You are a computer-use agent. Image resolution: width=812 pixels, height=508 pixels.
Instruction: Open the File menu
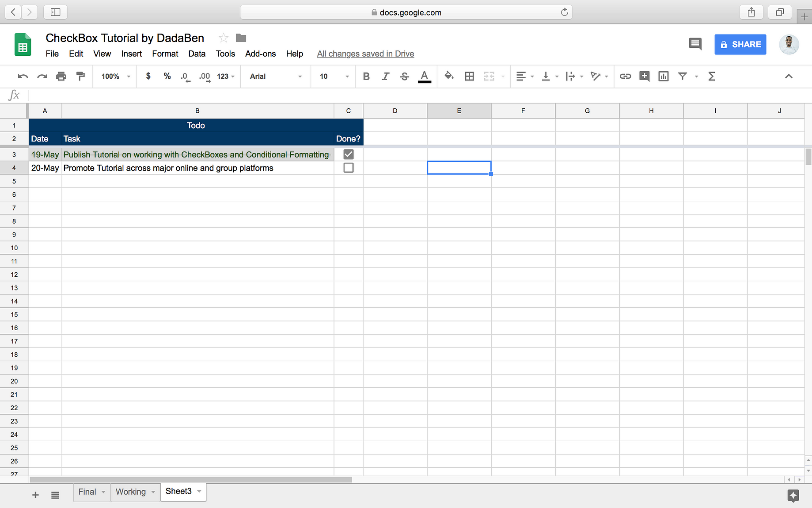click(x=52, y=53)
